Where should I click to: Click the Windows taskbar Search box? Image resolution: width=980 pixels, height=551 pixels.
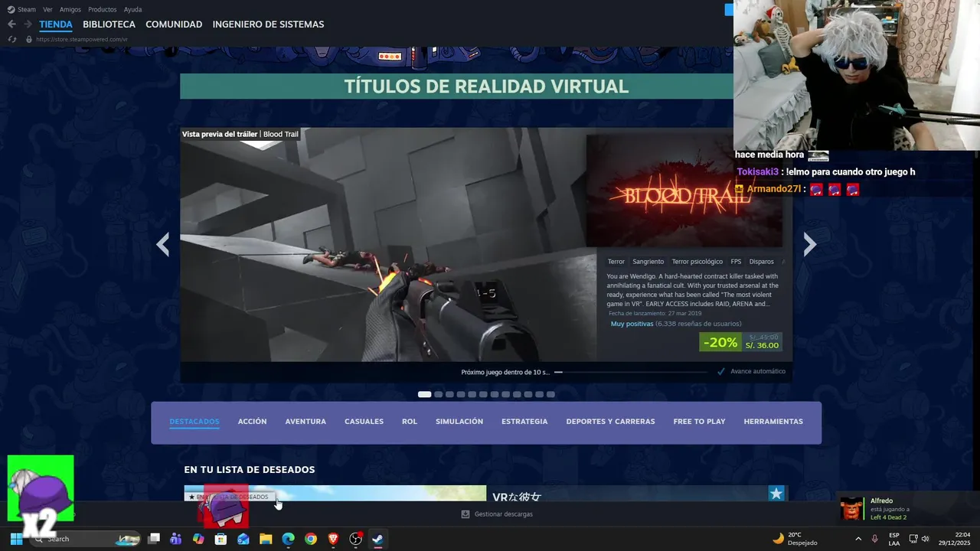[87, 539]
